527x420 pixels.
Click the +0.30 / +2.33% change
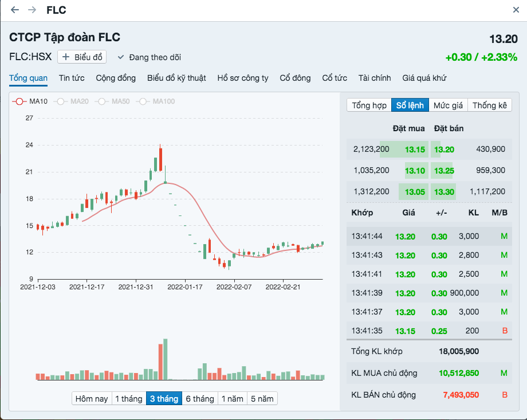[481, 57]
